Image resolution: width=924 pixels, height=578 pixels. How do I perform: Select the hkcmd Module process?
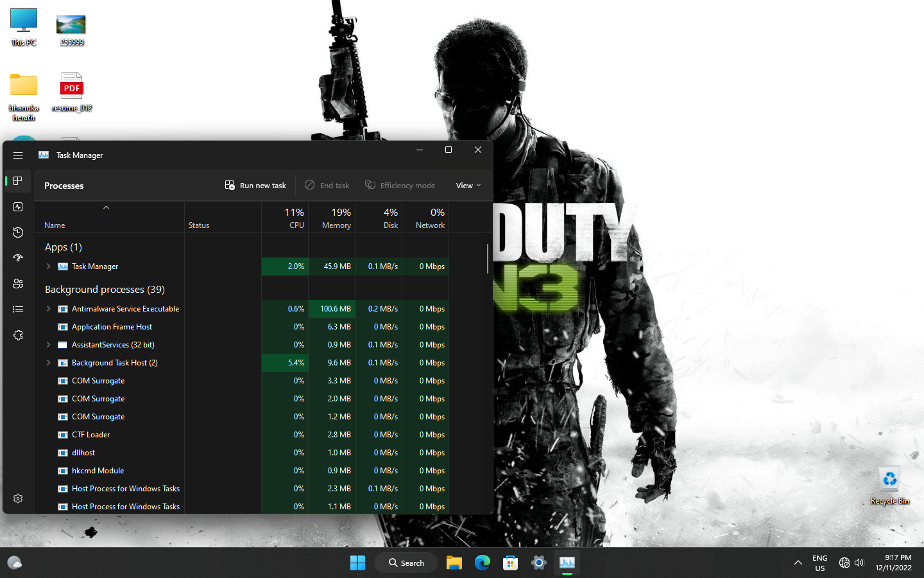click(241, 471)
